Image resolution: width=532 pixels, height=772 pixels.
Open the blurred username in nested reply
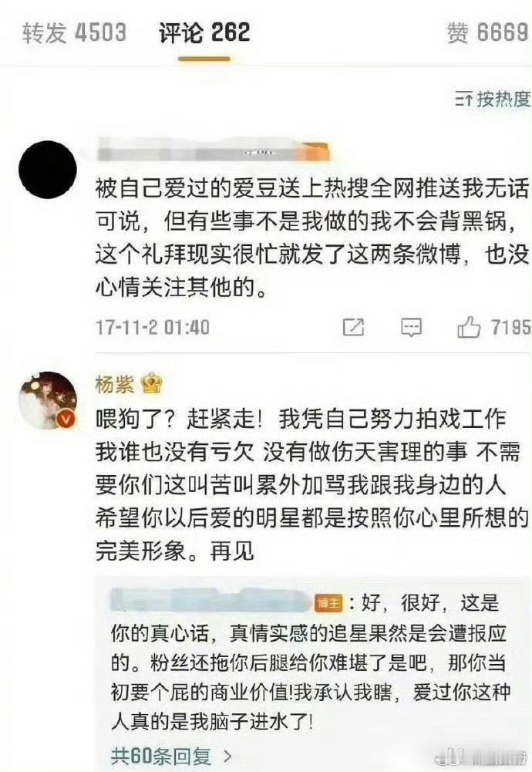(x=211, y=601)
